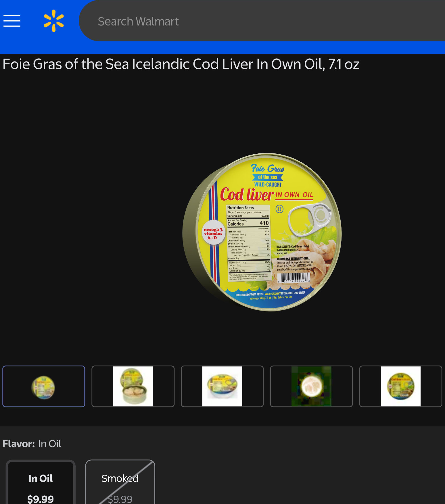Image resolution: width=445 pixels, height=504 pixels.
Task: Go to Walmart home via spark logo
Action: point(54,21)
